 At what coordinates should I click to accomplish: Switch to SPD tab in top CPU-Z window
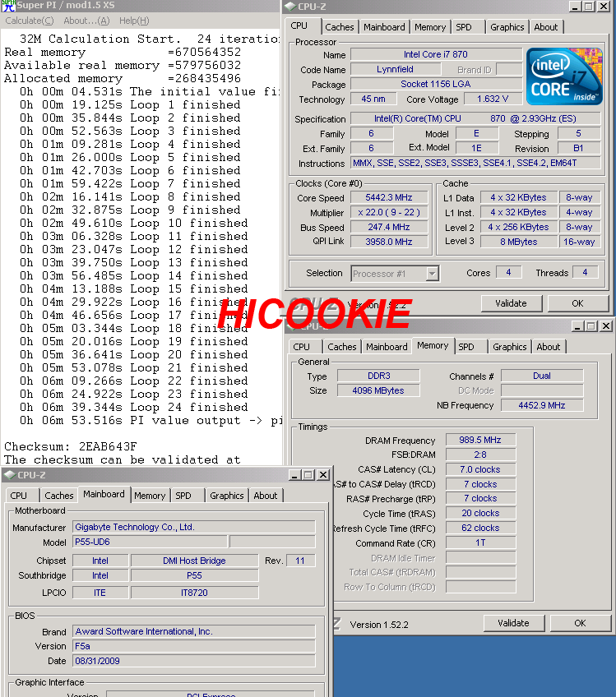coord(464,27)
